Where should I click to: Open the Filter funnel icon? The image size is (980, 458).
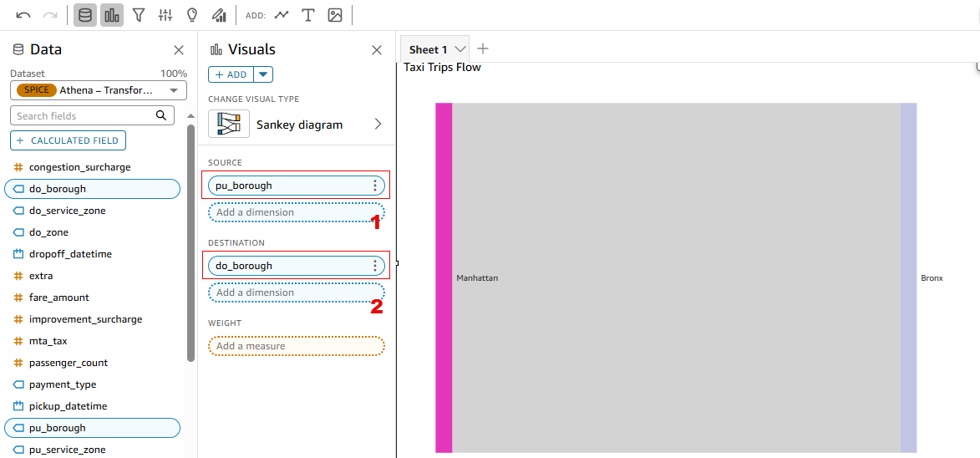click(x=139, y=15)
